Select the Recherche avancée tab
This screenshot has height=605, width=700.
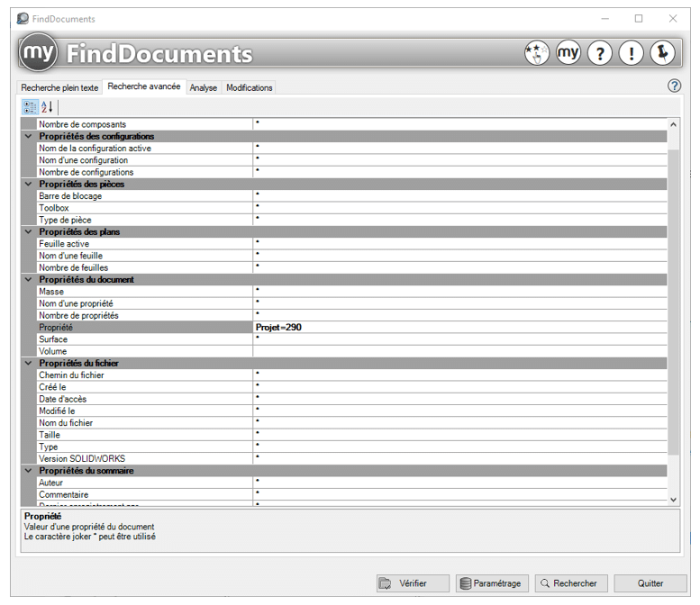pos(144,86)
